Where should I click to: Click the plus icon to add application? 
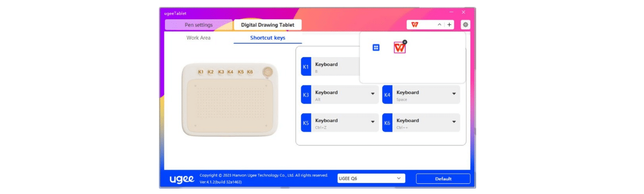coord(449,25)
